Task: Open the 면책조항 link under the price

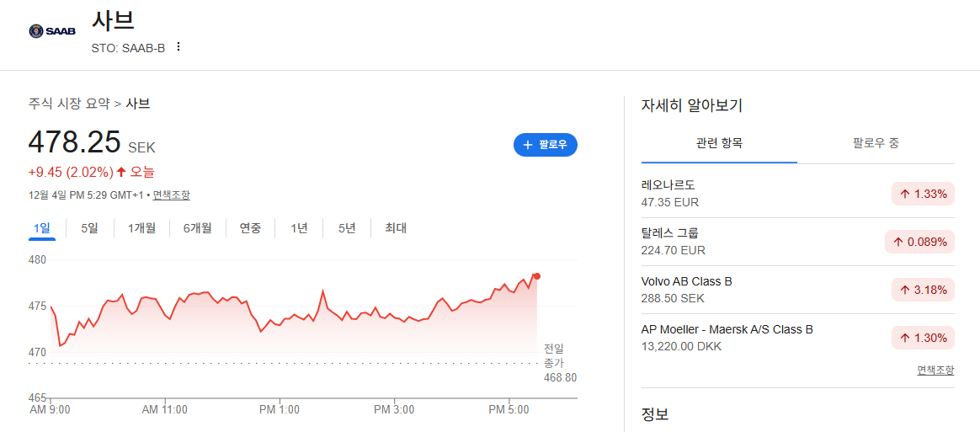Action: point(171,195)
